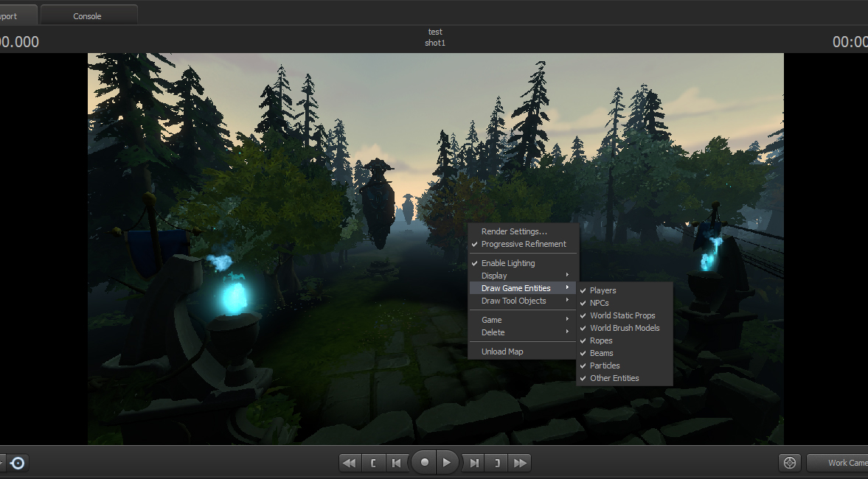Toggle Progressive Refinement option
868x479 pixels.
(523, 244)
